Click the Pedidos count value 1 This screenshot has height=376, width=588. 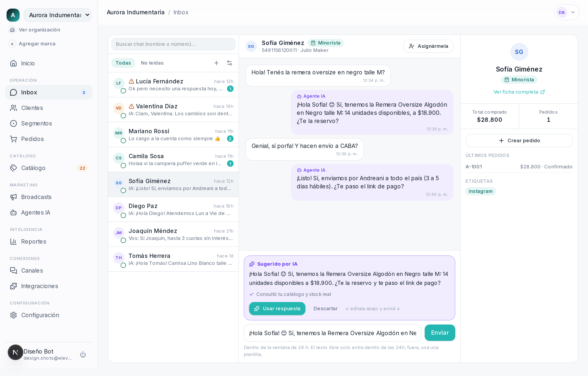(548, 120)
